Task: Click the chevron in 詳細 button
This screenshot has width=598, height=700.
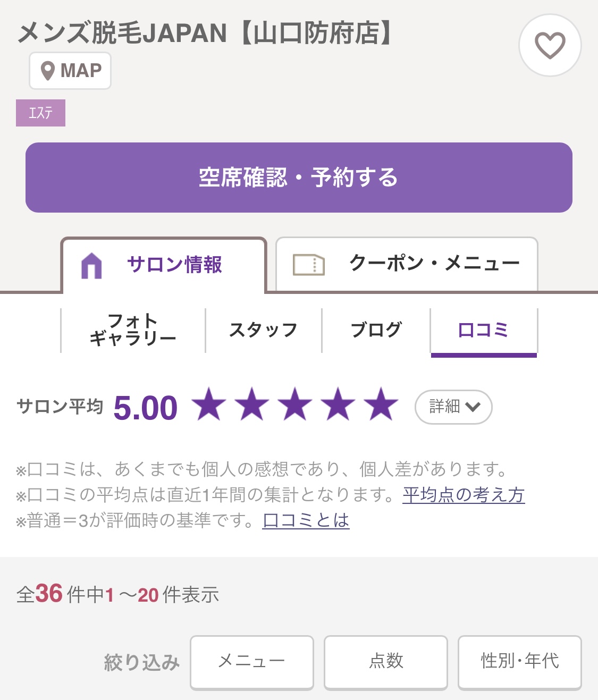Action: (x=473, y=407)
